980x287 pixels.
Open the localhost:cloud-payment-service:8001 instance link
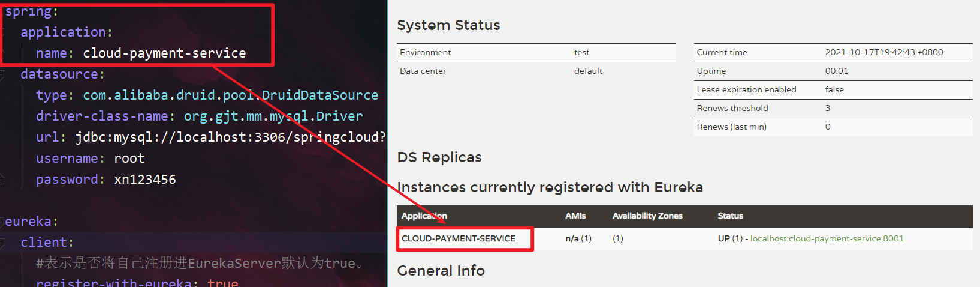click(x=827, y=238)
